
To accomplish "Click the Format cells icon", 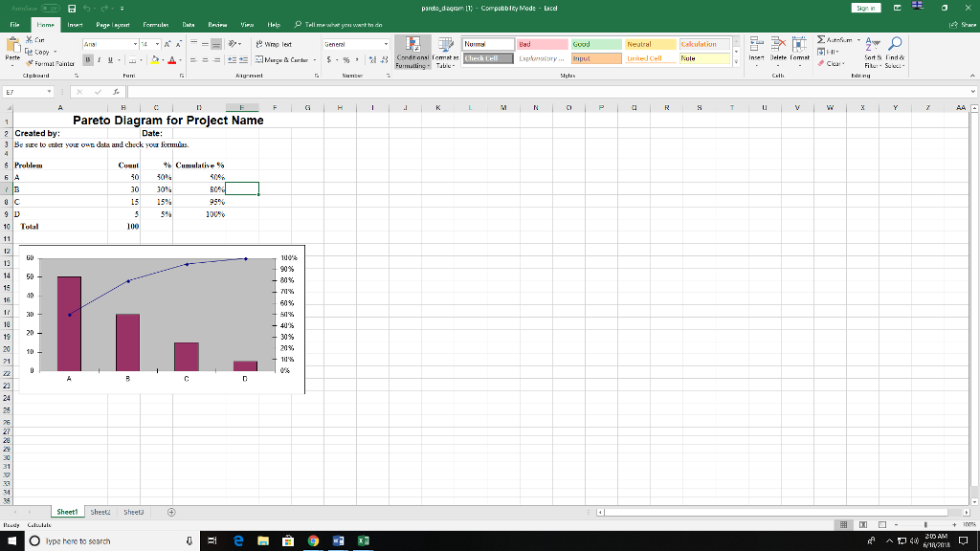I will [x=799, y=44].
